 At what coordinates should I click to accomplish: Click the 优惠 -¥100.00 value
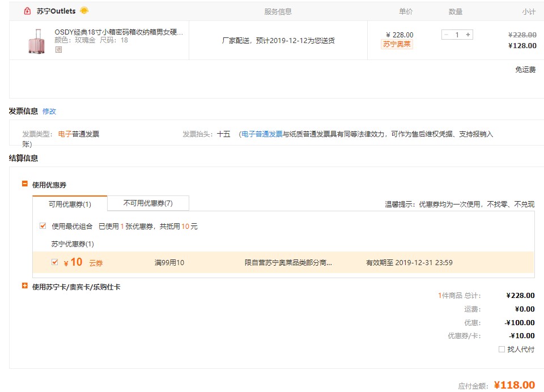pos(520,323)
